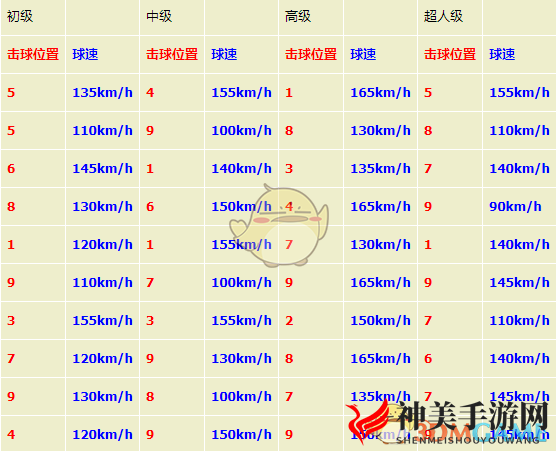Select hit position 4 in the 初级 column
The image size is (558, 451).
[x=11, y=434]
